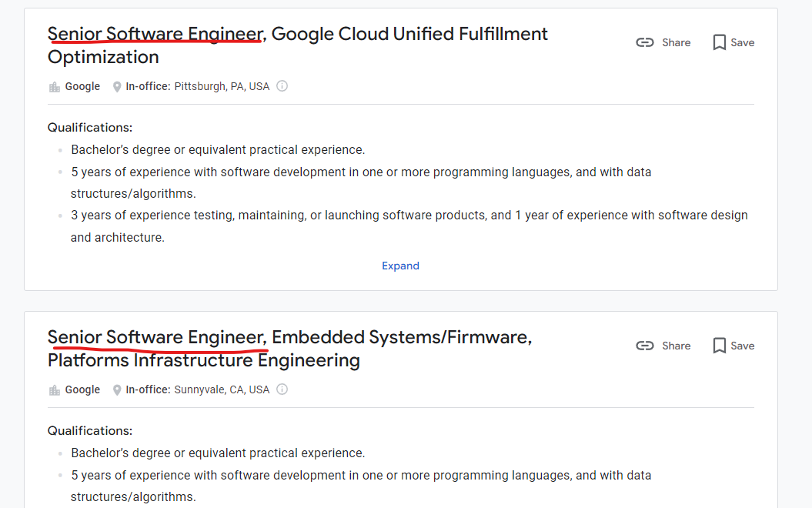Click the Share link icon for the Pittsburgh job
The height and width of the screenshot is (508, 812).
click(645, 42)
